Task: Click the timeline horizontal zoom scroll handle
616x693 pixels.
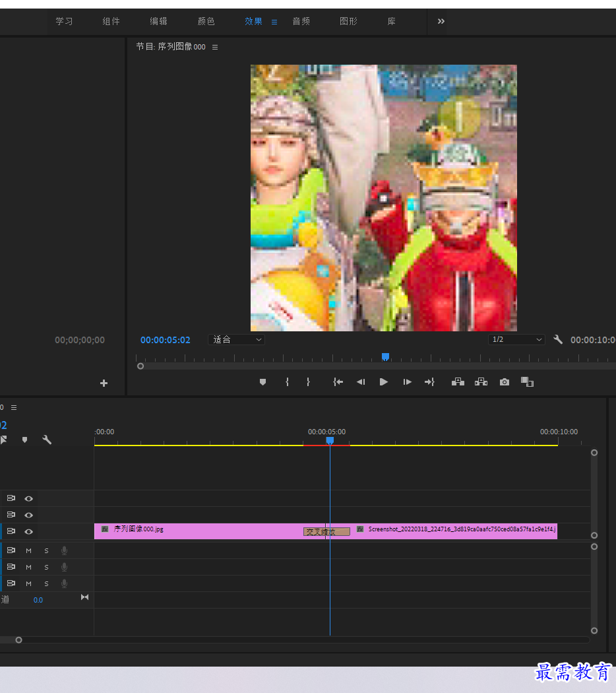Action: 18,640
